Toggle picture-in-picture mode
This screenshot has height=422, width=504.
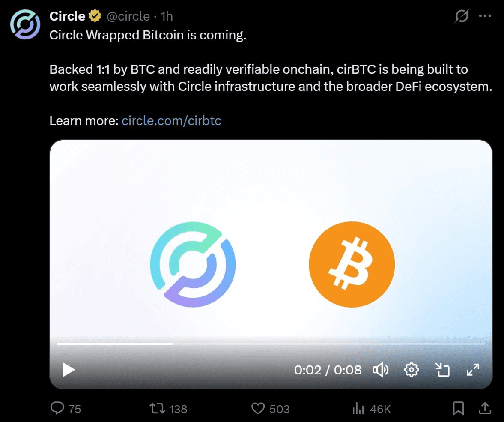(x=442, y=370)
